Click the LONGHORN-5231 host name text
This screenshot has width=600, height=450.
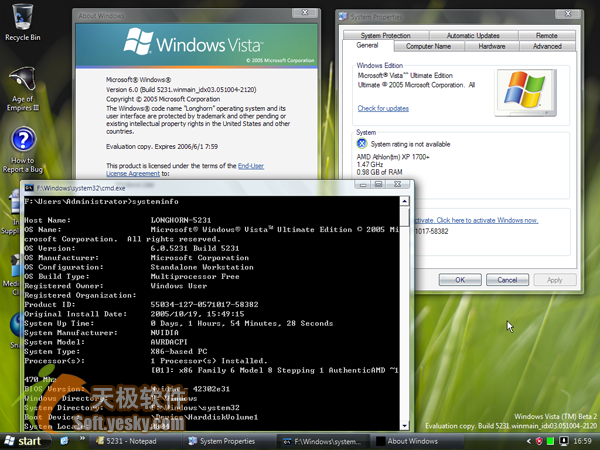click(181, 220)
